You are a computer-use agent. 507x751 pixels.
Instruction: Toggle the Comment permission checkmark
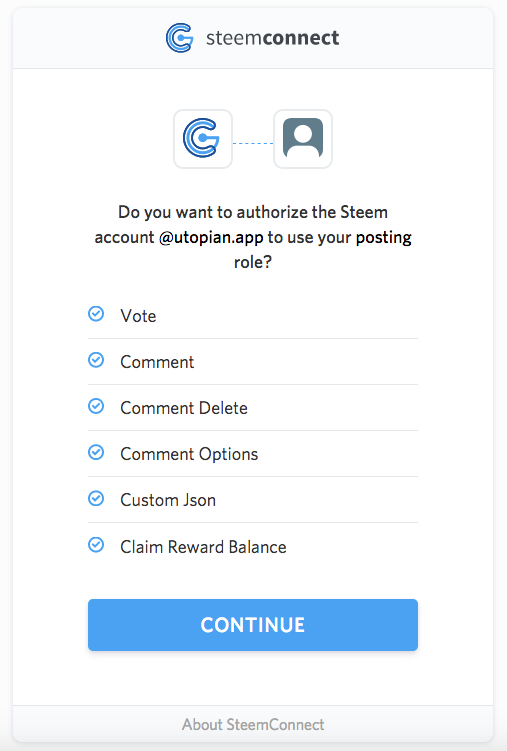click(x=96, y=360)
